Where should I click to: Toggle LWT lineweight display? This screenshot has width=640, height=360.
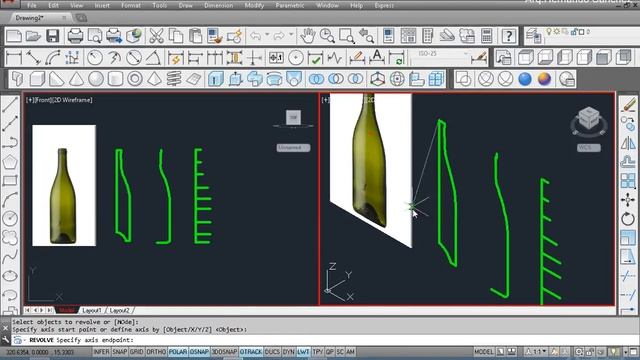pyautogui.click(x=303, y=352)
